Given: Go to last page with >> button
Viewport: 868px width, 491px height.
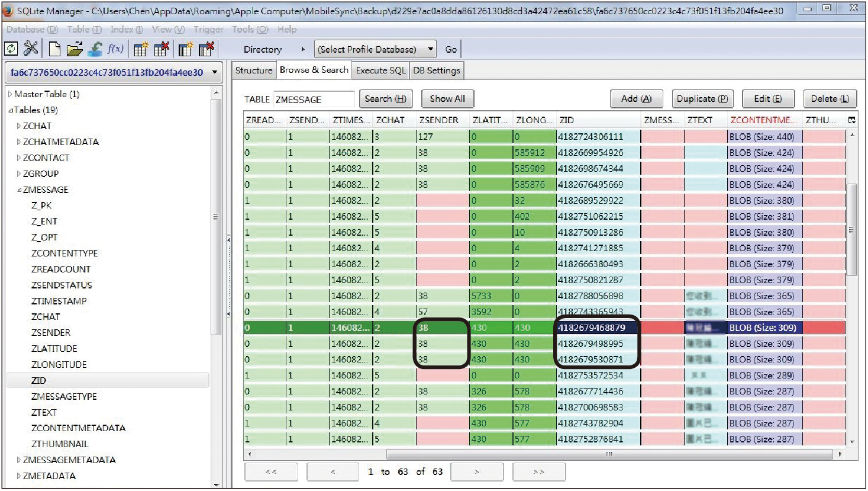Looking at the screenshot, I should [x=539, y=472].
